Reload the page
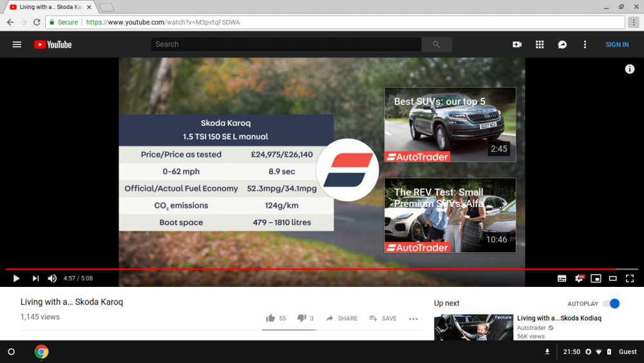Viewport: 644px width, 363px height. click(x=37, y=22)
